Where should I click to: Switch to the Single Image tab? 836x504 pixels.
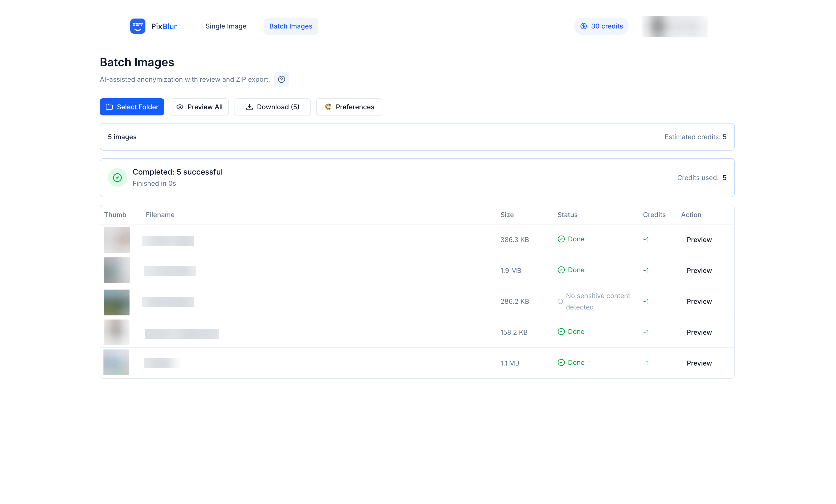(x=226, y=26)
